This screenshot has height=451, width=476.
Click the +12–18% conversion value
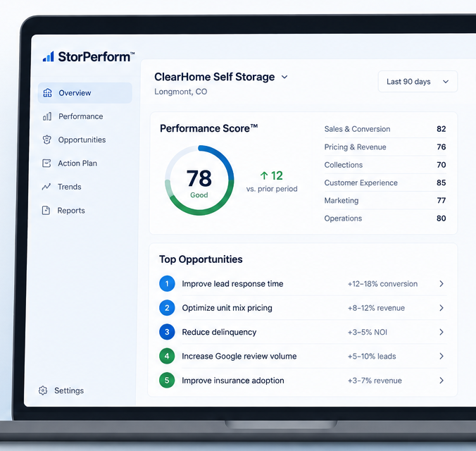(x=382, y=284)
